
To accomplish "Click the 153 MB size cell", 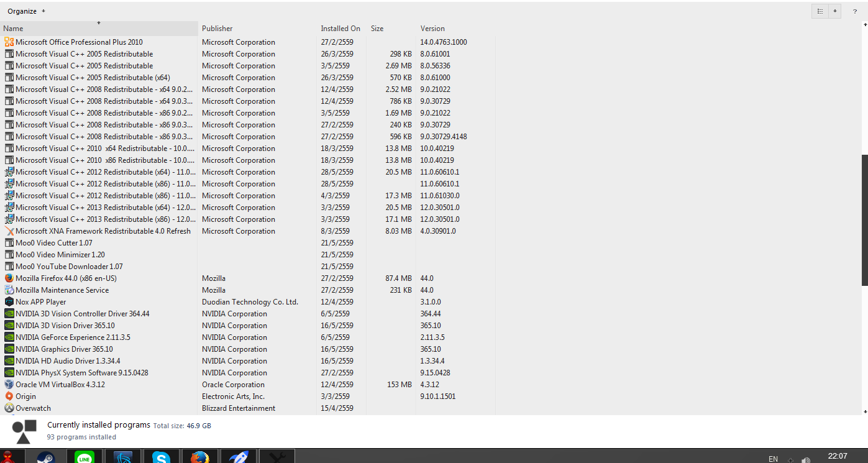I will pyautogui.click(x=401, y=385).
